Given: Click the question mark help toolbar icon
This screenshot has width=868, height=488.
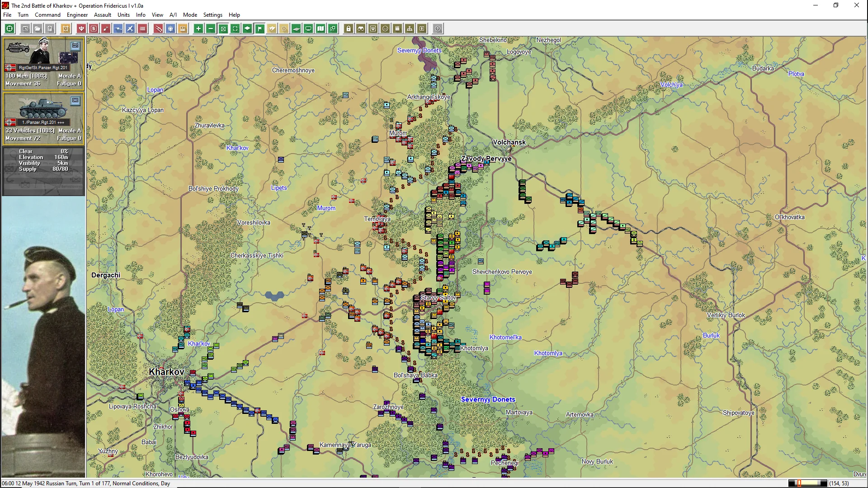Looking at the screenshot, I should coord(438,28).
